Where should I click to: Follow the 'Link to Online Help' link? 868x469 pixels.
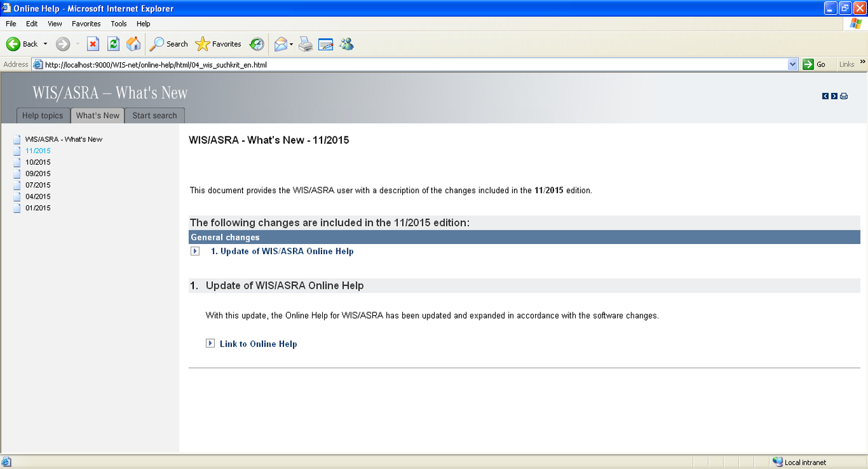click(x=258, y=344)
